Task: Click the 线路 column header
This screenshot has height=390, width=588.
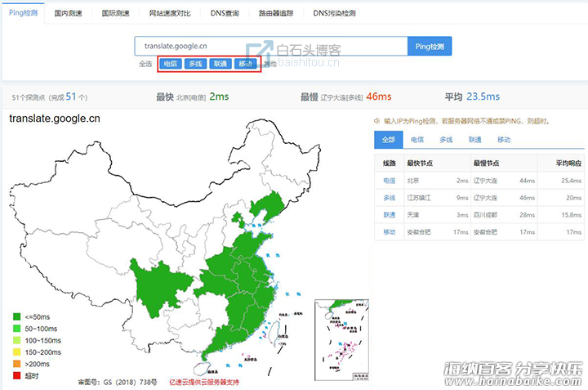Action: (x=390, y=164)
